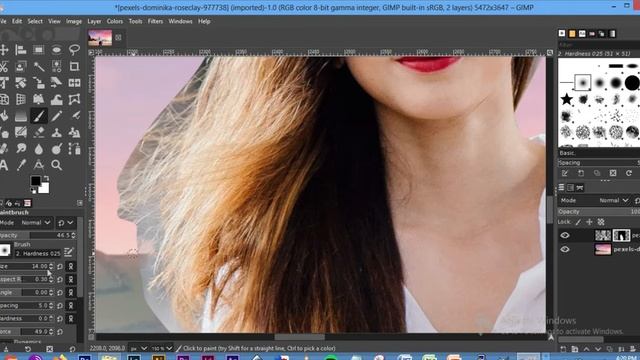Select the Smudge tool
The width and height of the screenshot is (640, 360).
point(21,149)
